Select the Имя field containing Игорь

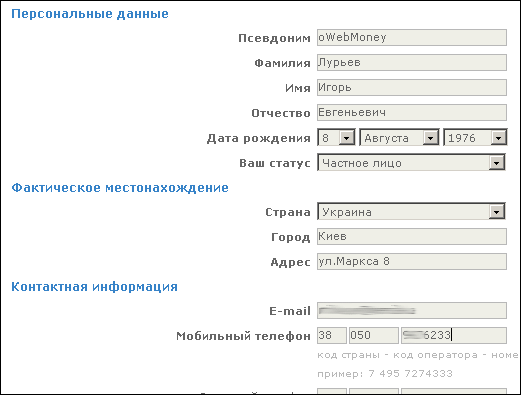pyautogui.click(x=412, y=87)
